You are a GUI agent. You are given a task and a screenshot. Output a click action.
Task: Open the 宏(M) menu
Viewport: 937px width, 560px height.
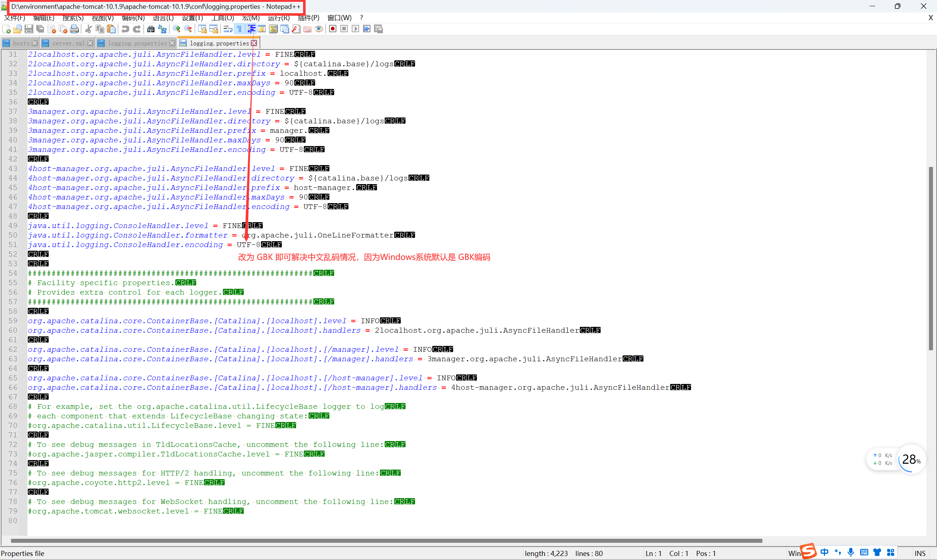click(x=251, y=18)
